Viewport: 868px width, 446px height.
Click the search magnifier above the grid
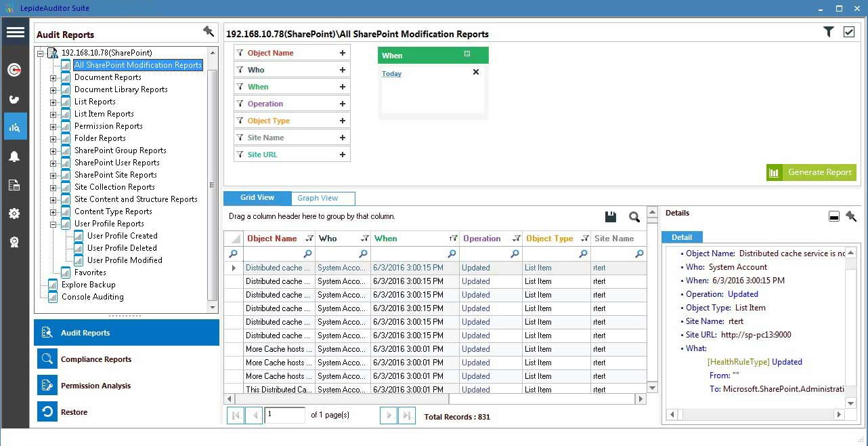[634, 217]
